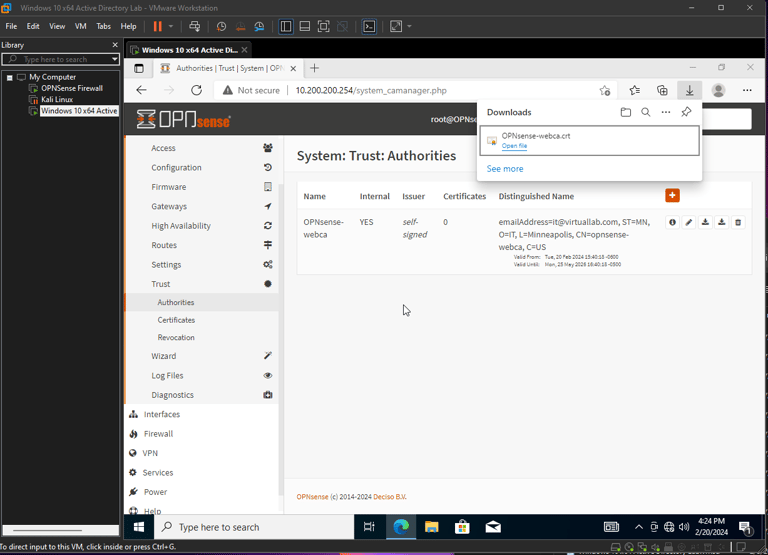Open the VMware Tabs menu
This screenshot has width=768, height=555.
click(103, 26)
